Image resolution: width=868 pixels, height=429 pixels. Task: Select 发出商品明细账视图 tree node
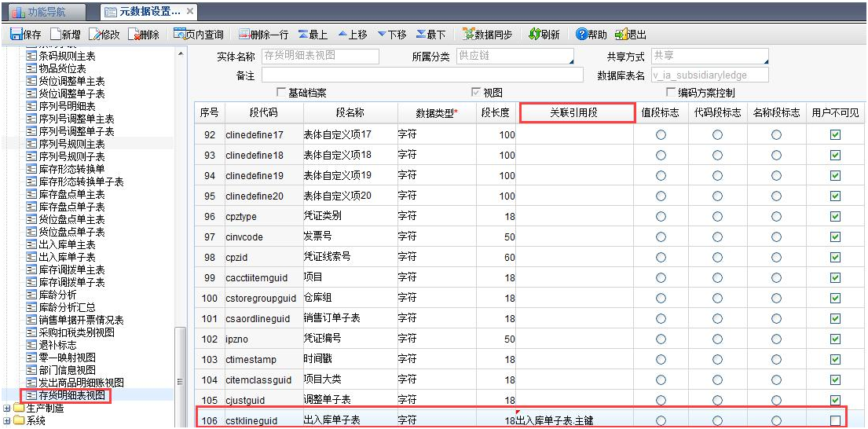[81, 382]
